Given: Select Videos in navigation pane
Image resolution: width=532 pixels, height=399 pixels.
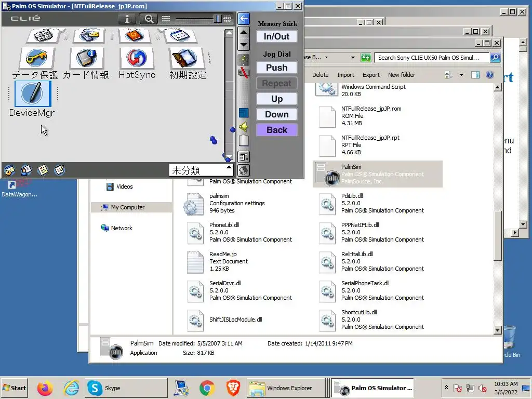Looking at the screenshot, I should (x=124, y=187).
